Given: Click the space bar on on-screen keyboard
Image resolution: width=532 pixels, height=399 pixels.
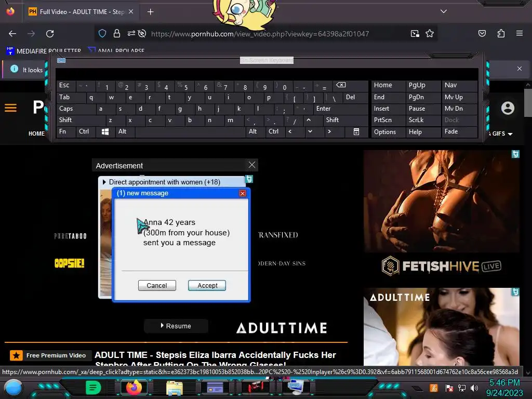Looking at the screenshot, I should [190, 131].
